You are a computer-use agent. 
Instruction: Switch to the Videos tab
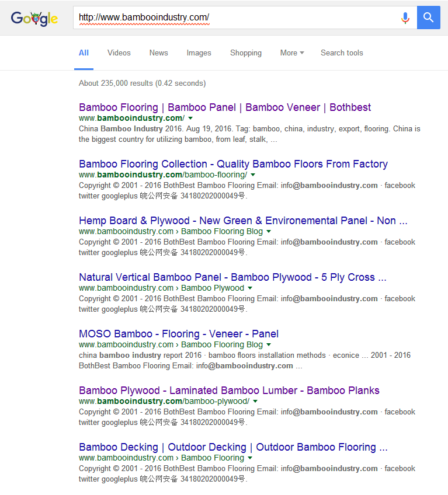119,53
